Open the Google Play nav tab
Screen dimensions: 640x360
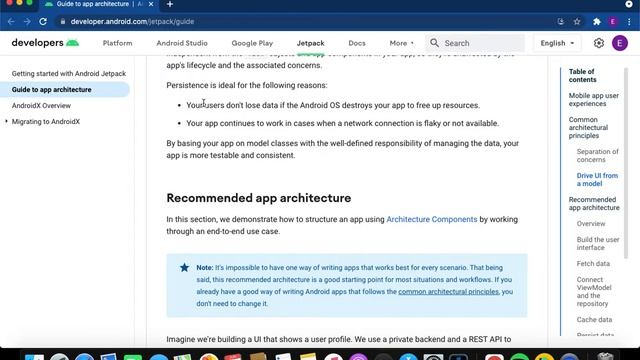pyautogui.click(x=252, y=43)
